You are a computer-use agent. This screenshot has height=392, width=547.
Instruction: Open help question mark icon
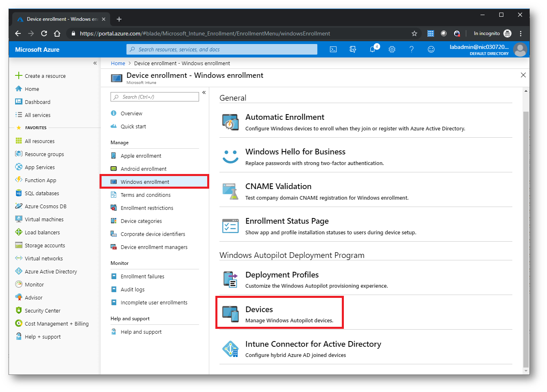point(412,49)
